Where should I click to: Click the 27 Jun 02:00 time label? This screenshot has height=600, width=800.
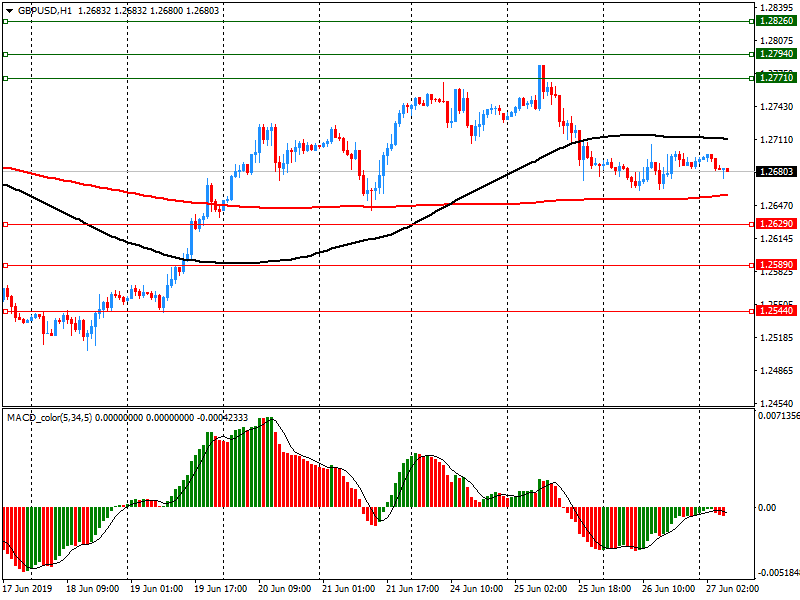733,588
